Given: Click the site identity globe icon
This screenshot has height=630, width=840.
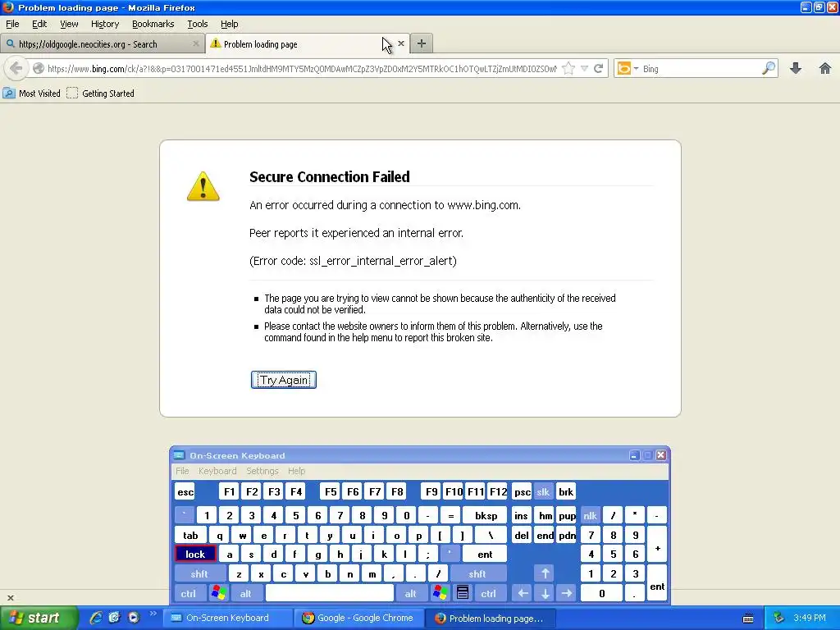Looking at the screenshot, I should (x=38, y=69).
